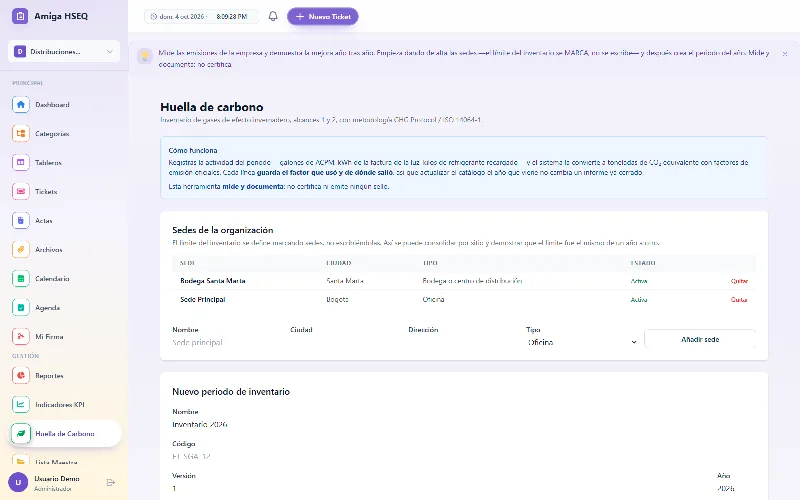The image size is (800, 500).
Task: Click the Bogotá city cell
Action: [337, 300]
